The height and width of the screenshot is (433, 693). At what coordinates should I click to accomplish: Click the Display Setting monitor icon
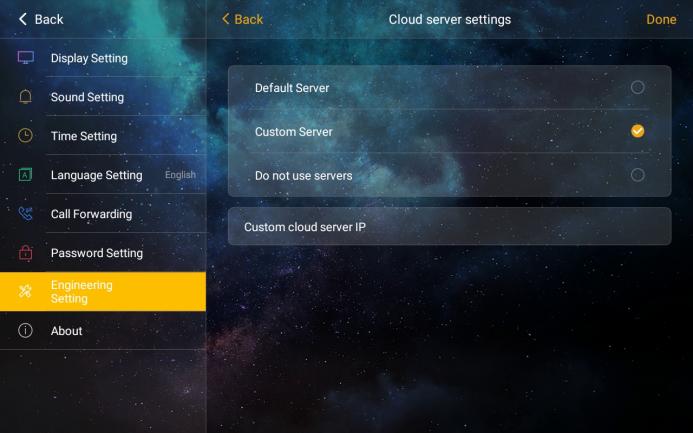[26, 57]
